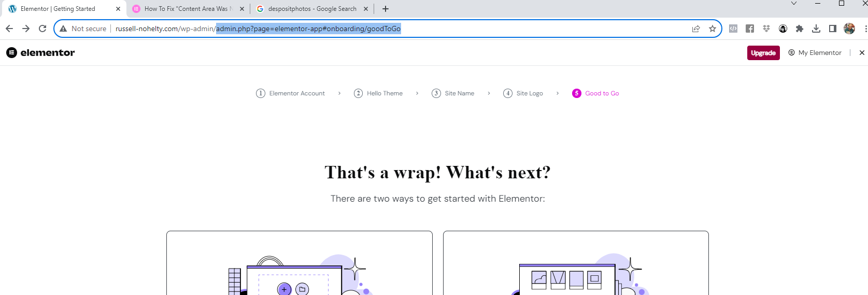This screenshot has height=295, width=868.
Task: Switch to despositphotos Google Search tab
Action: (x=312, y=9)
